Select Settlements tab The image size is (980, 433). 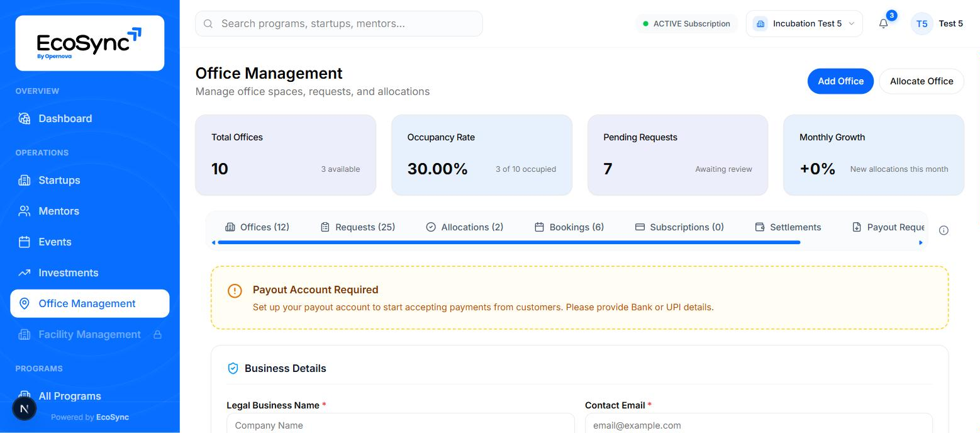point(788,227)
